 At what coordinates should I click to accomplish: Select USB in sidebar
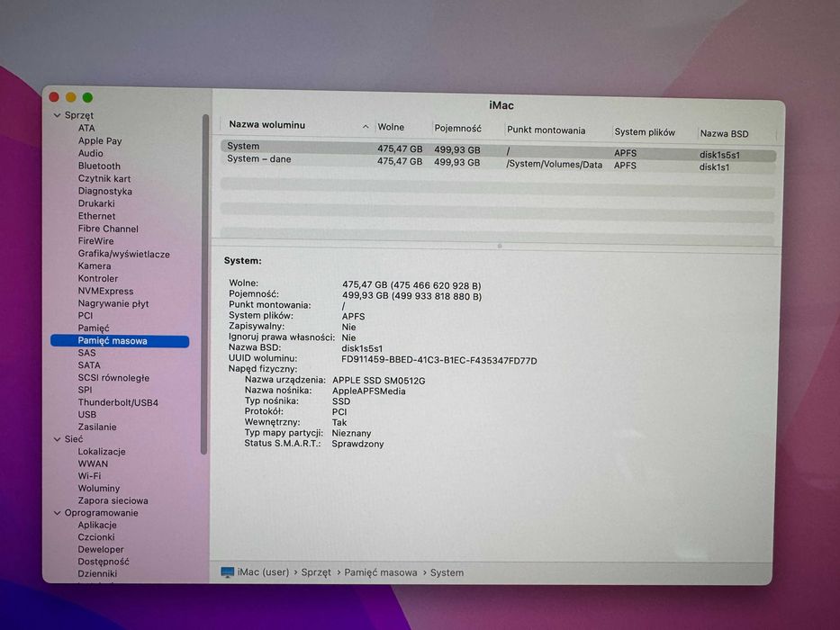click(86, 415)
